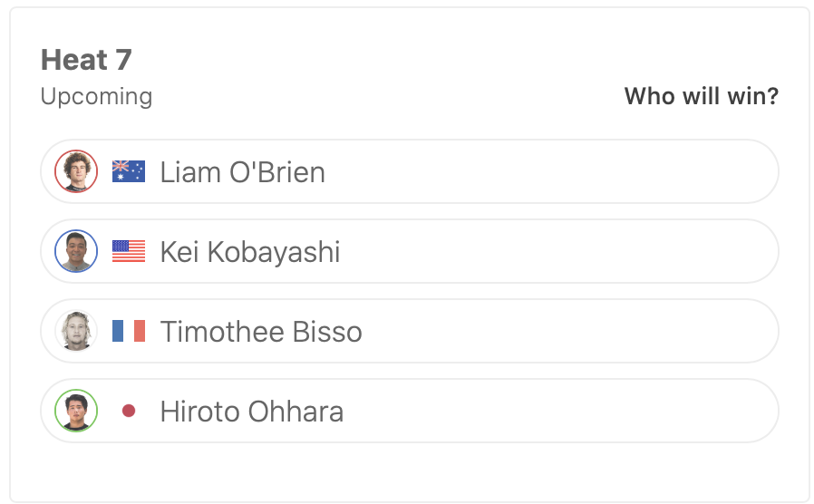The image size is (814, 504).
Task: Click the Japanese flag icon
Action: tap(129, 411)
